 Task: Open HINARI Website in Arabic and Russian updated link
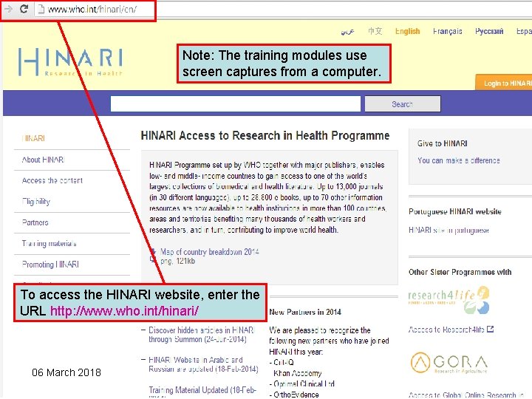[203, 364]
